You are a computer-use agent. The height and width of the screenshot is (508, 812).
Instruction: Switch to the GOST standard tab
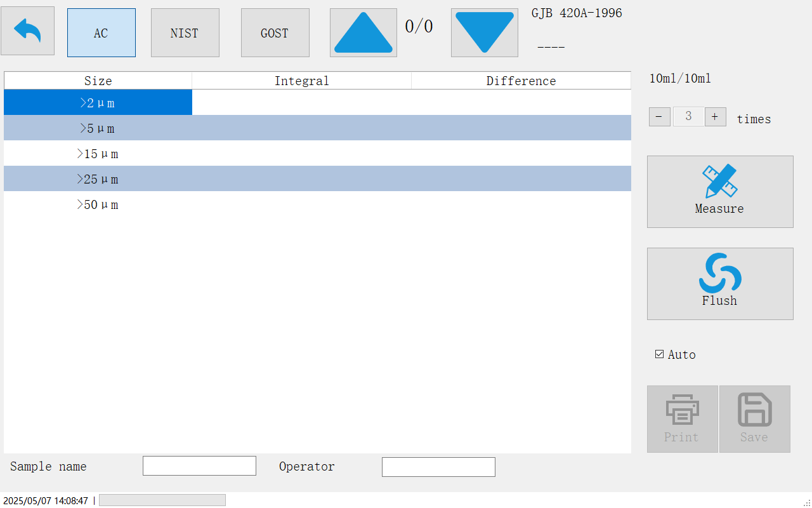tap(275, 33)
